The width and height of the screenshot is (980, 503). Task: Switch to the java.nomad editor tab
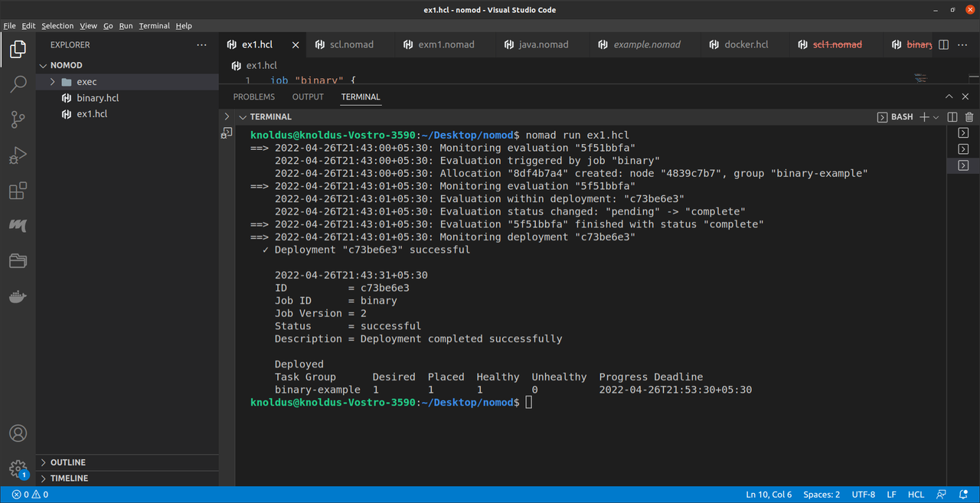click(543, 44)
